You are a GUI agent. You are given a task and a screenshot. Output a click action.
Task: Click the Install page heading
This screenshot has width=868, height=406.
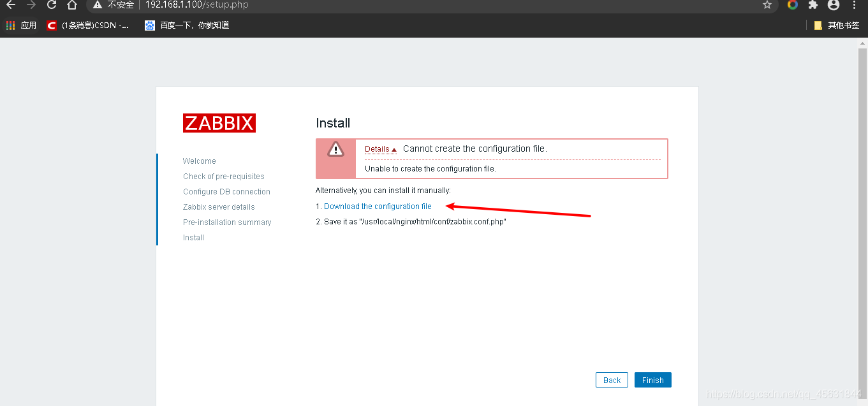pos(333,123)
